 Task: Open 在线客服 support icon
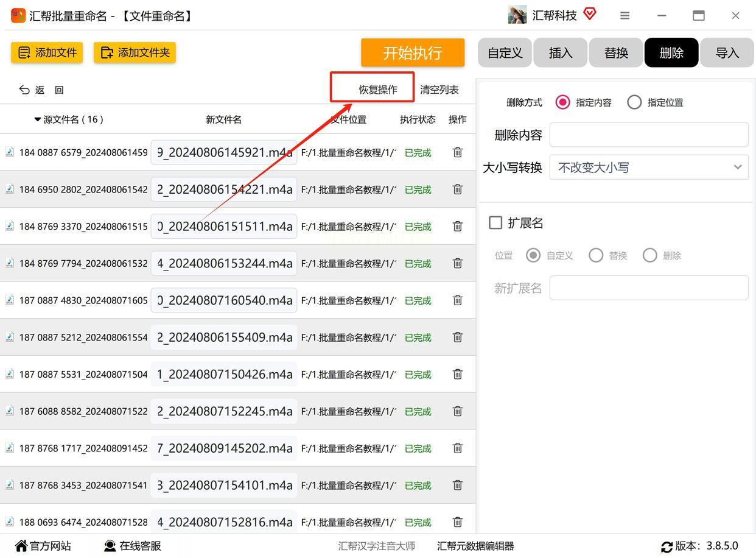pos(110,546)
